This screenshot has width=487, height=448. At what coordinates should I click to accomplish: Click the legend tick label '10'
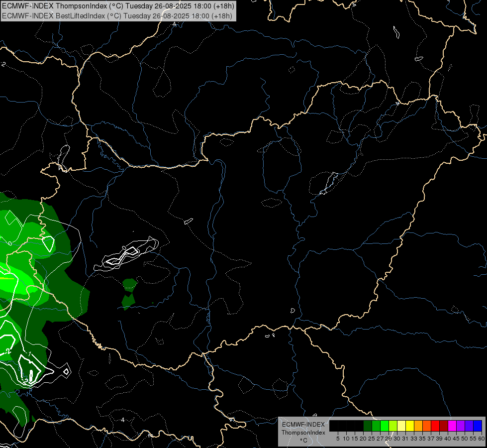pos(346,439)
